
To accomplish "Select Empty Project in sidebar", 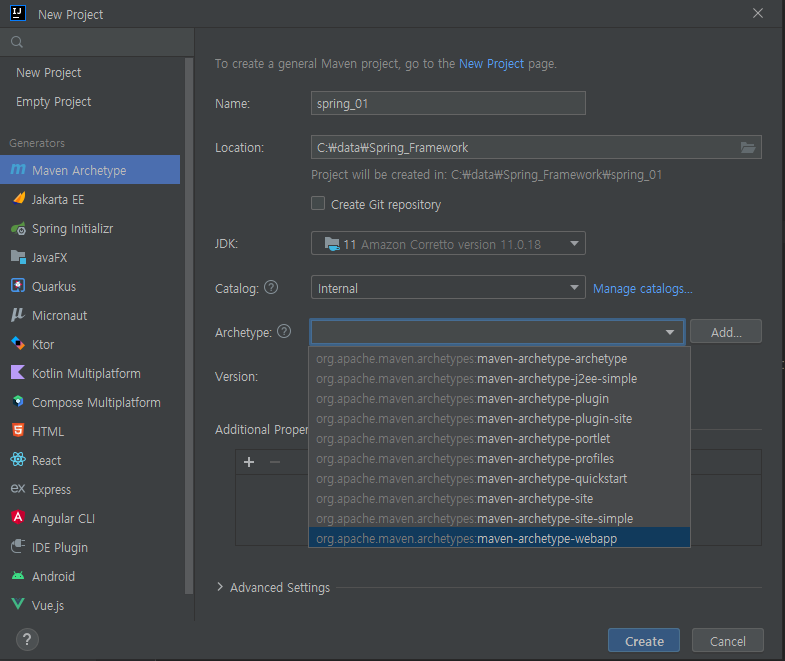I will 54,102.
